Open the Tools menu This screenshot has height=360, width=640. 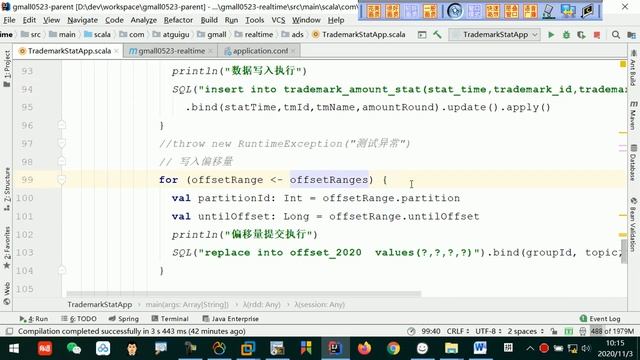pyautogui.click(x=254, y=20)
